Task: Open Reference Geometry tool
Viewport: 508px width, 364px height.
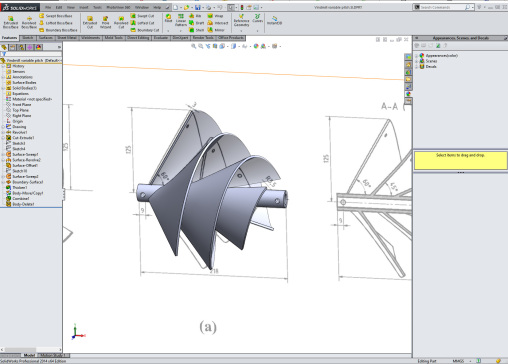Action: click(x=241, y=20)
